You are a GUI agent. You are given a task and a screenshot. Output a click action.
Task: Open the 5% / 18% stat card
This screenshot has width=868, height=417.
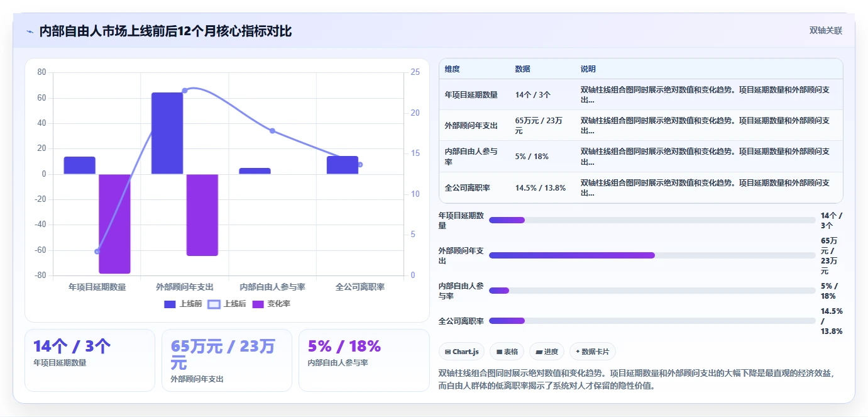[364, 360]
